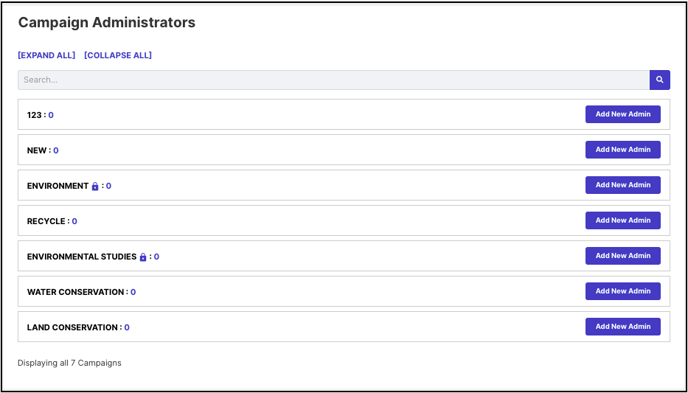Click the magnifying glass search icon
Screen dimensions: 688x393
tap(659, 80)
